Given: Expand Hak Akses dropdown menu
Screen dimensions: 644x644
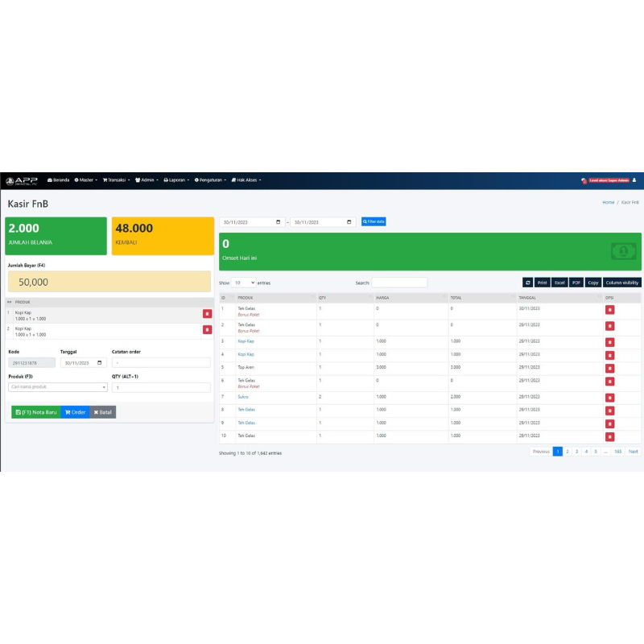Looking at the screenshot, I should pyautogui.click(x=246, y=180).
